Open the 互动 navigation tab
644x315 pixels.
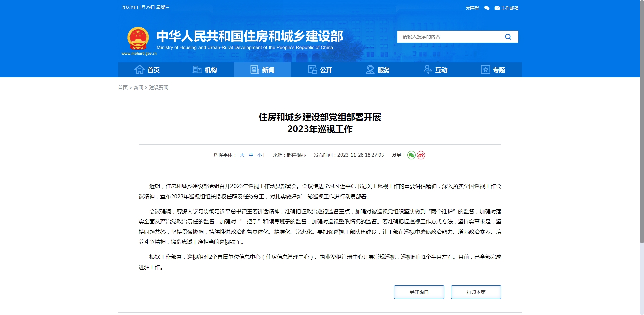pyautogui.click(x=435, y=70)
